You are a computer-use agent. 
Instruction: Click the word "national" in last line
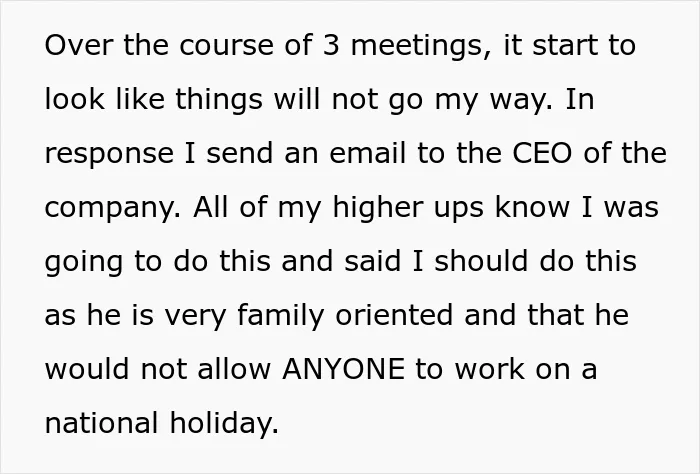tap(101, 423)
